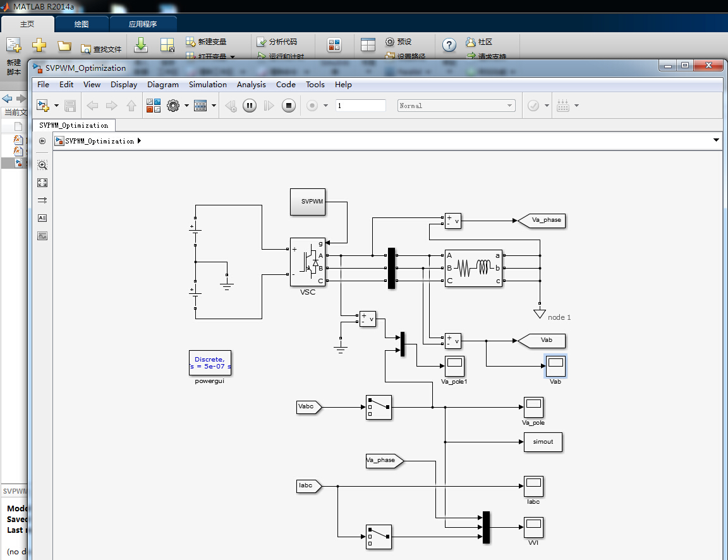Click 分析代码 in MATLAB toolstrip
Viewport: 728px width, 560px height.
[x=277, y=42]
